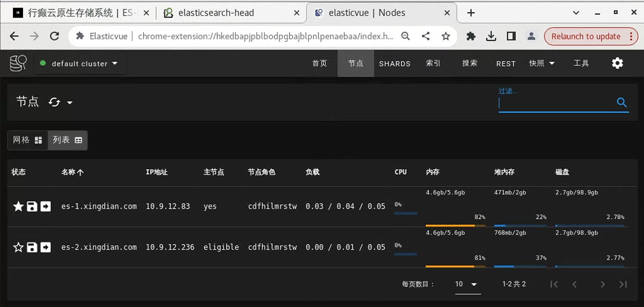Click the ingest arrow icon for es-1
Viewport: 644px width, 307px height.
pyautogui.click(x=46, y=206)
